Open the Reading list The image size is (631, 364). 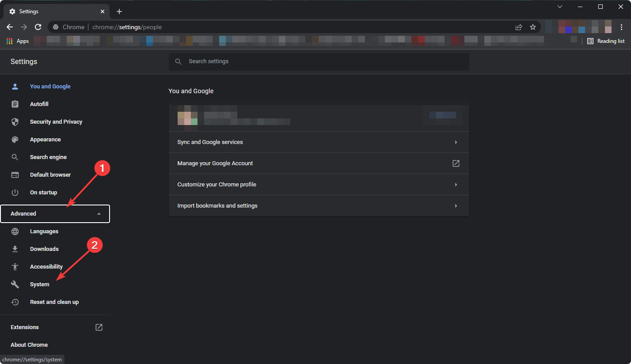606,41
